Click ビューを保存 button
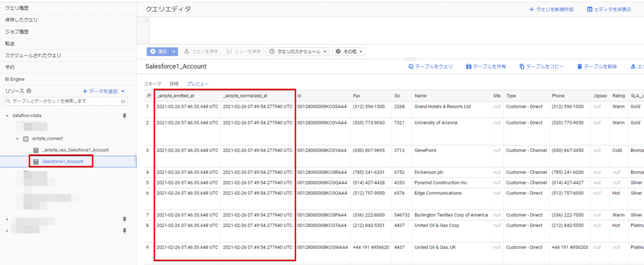The width and height of the screenshot is (644, 265). pyautogui.click(x=243, y=51)
